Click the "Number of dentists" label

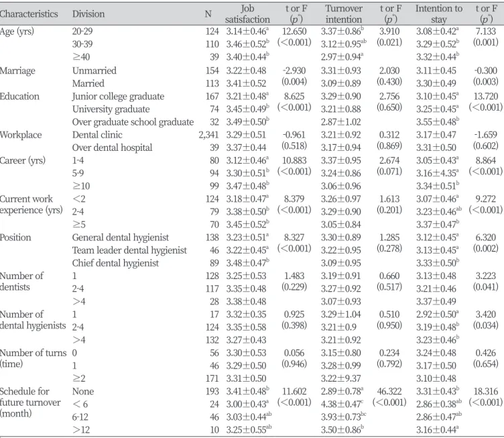pos(21,282)
